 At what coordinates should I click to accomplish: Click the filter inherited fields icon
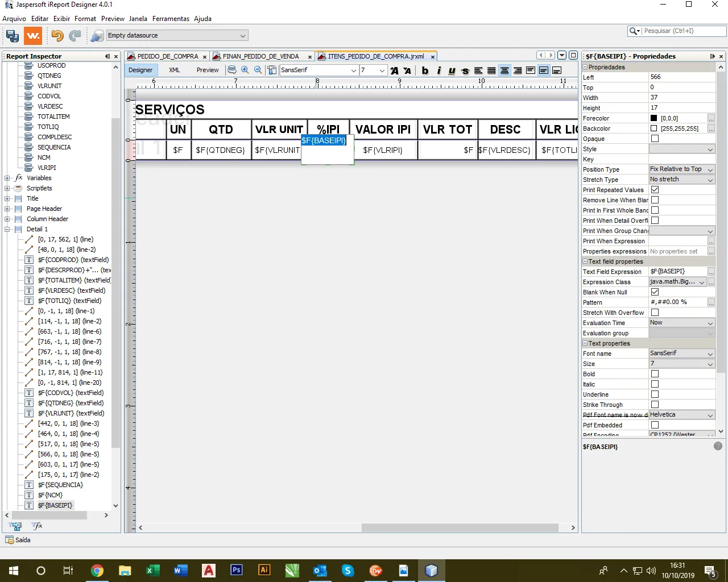[x=16, y=526]
